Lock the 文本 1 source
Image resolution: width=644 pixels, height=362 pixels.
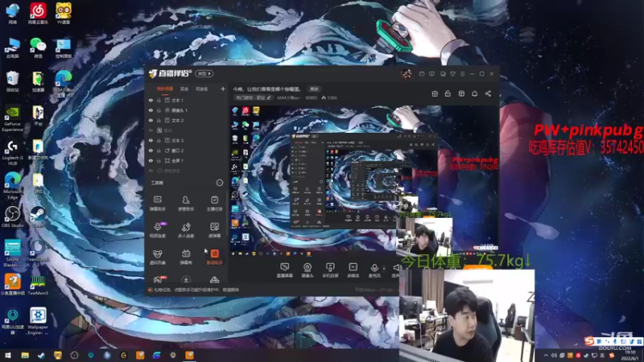159,100
